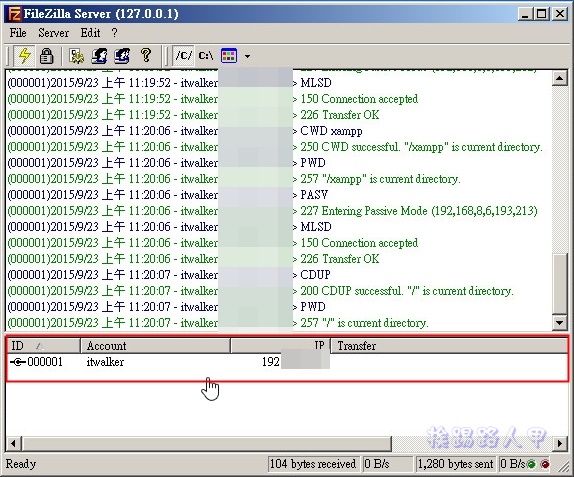Click the red status indicator light

(545, 464)
